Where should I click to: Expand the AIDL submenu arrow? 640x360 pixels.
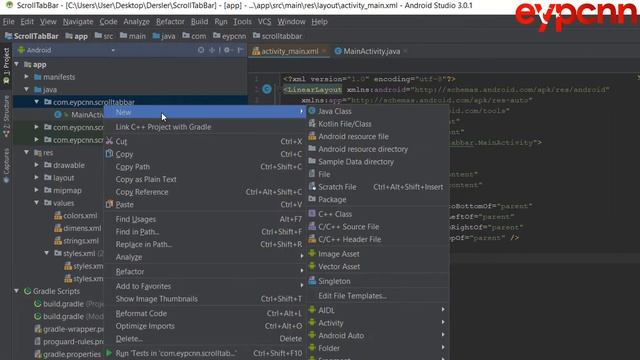coord(443,310)
